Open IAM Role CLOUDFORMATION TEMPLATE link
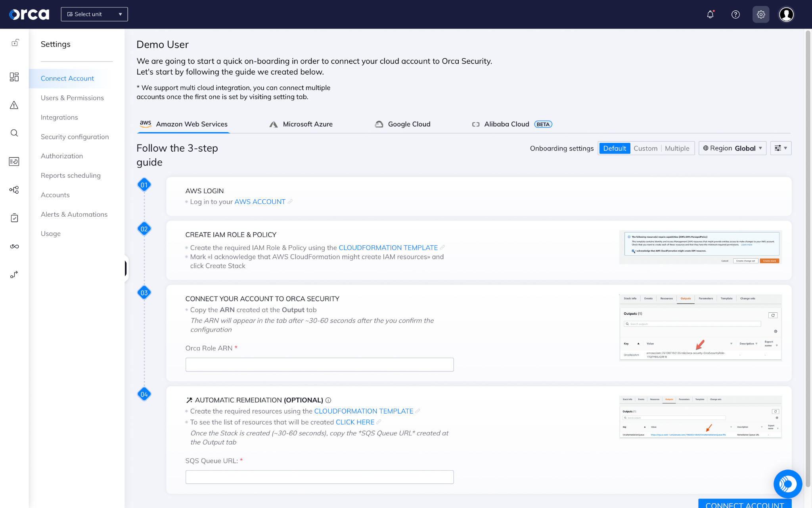Viewport: 812px width, 508px height. pos(388,248)
